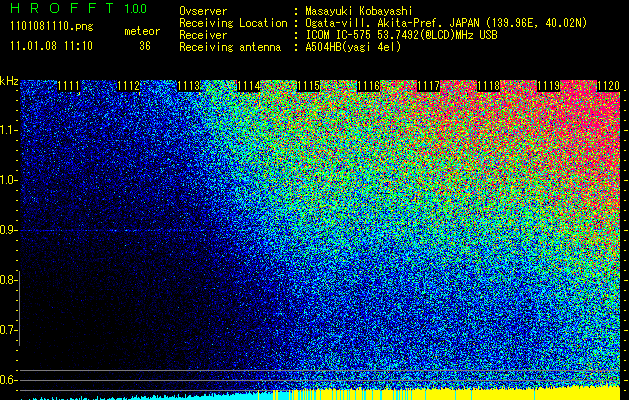Viewport: 629px width, 400px height.
Task: Click the 1116 time marker
Action: click(x=368, y=86)
